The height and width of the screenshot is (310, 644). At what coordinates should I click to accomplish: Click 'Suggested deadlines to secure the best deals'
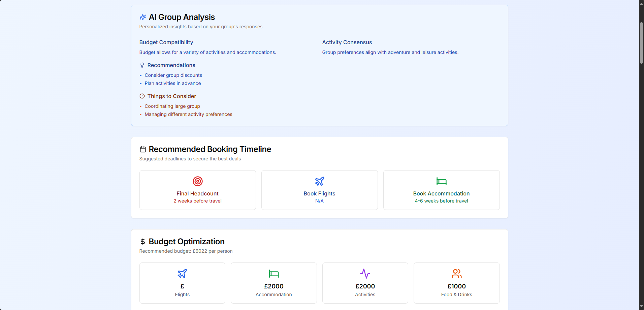click(x=190, y=159)
